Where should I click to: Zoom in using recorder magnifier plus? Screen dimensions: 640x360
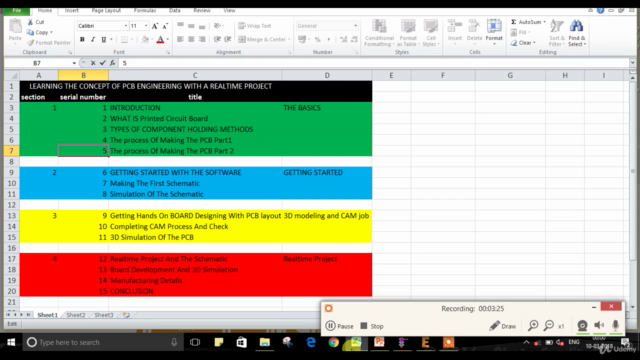pos(533,325)
